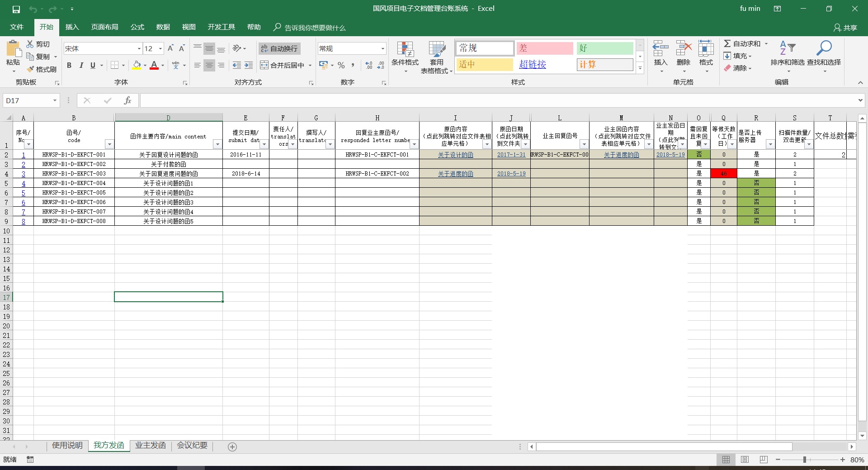Open the 2017-1-31 date hyperlink
The width and height of the screenshot is (868, 470).
click(511, 155)
